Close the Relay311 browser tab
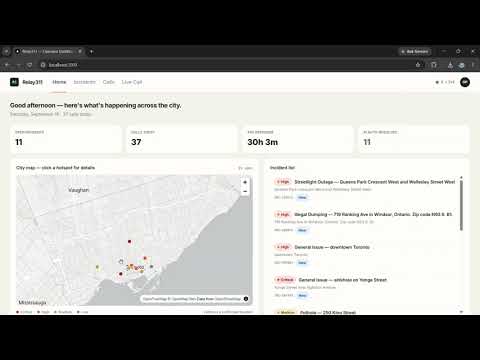 80,51
